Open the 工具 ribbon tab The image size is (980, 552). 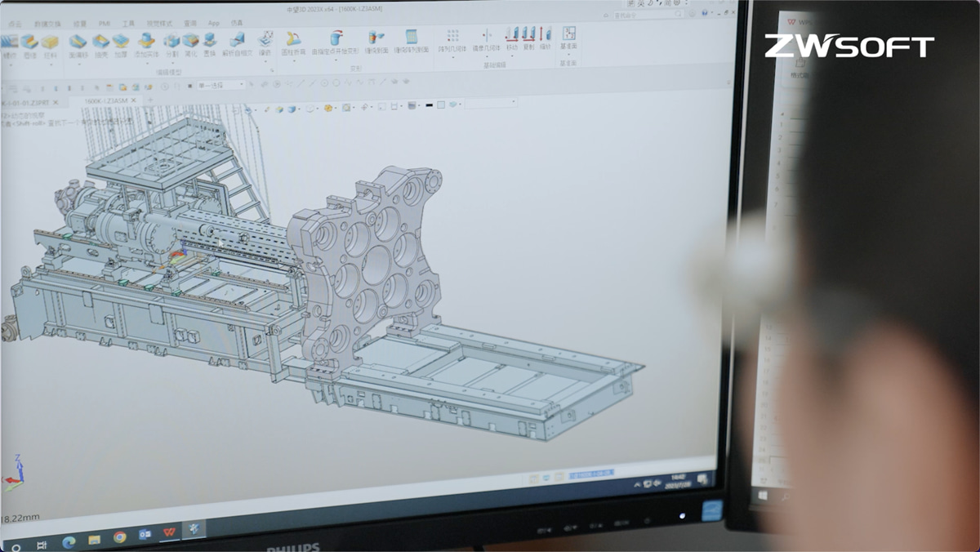(x=128, y=23)
